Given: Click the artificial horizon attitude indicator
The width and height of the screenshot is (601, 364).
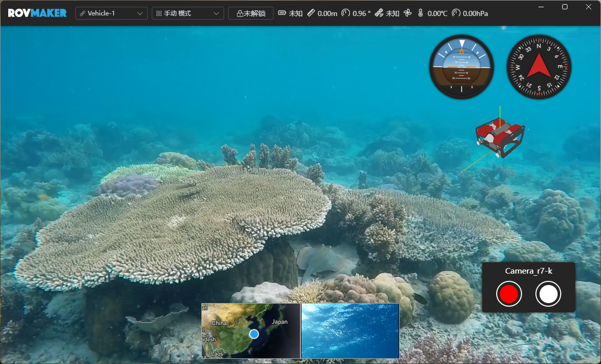Looking at the screenshot, I should [x=461, y=67].
